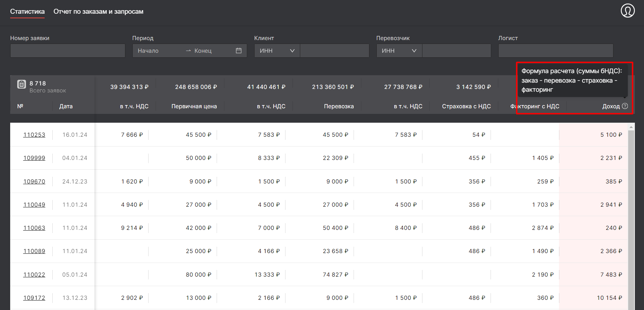Click income value 10 154 ₽
The height and width of the screenshot is (310, 644).
pos(609,298)
